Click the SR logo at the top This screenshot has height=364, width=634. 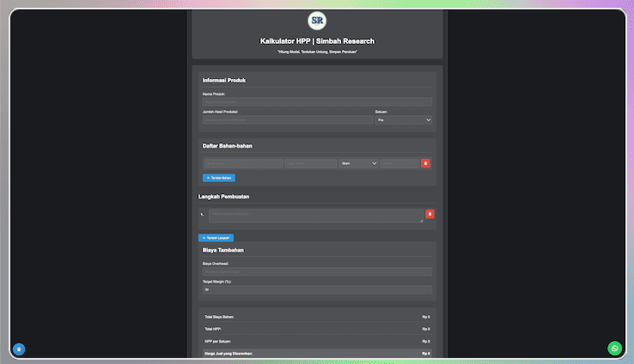[x=317, y=20]
